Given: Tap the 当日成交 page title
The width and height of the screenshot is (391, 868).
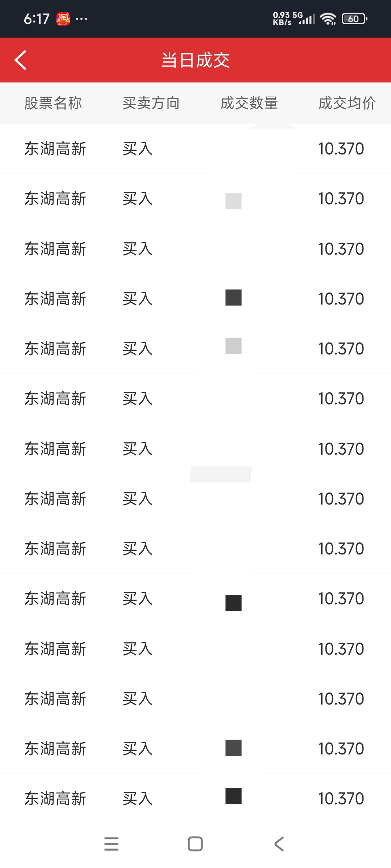Looking at the screenshot, I should point(195,60).
